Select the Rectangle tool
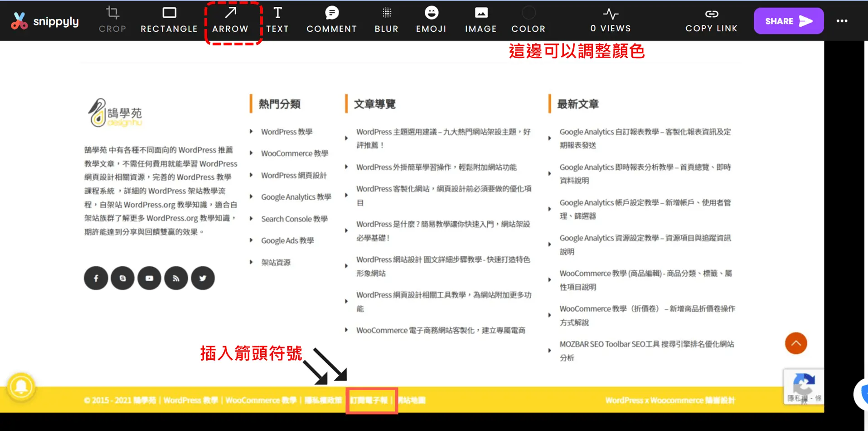The width and height of the screenshot is (868, 431). tap(169, 20)
